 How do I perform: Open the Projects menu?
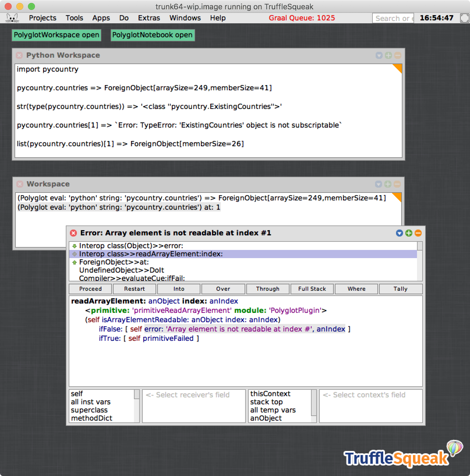tap(43, 18)
